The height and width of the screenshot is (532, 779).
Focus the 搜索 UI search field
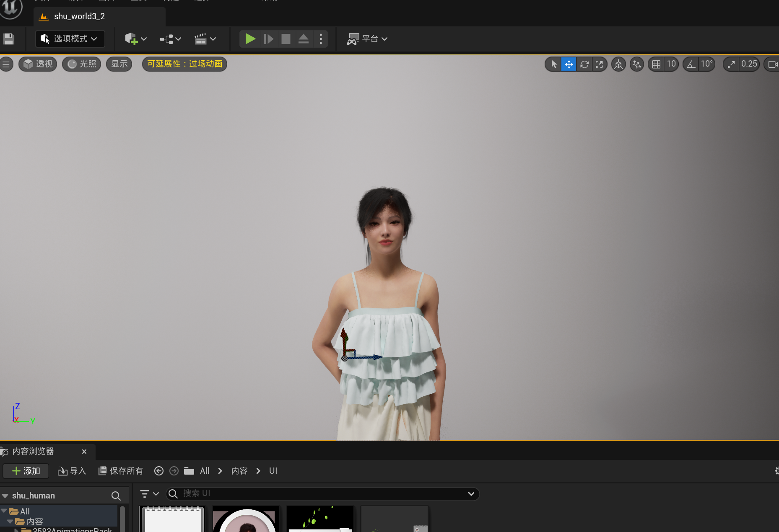pyautogui.click(x=323, y=494)
